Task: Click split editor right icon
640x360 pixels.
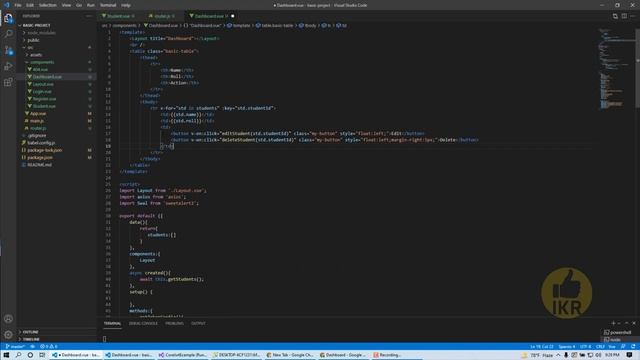Action: (x=624, y=16)
